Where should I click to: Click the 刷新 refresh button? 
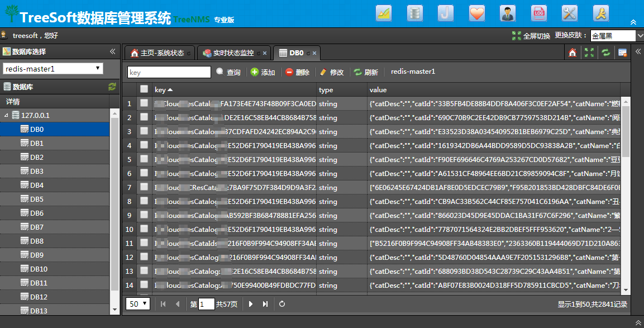coord(365,72)
